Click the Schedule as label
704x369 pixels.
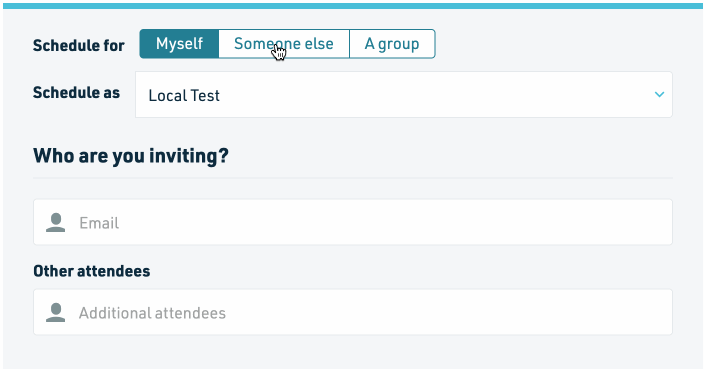(x=76, y=92)
